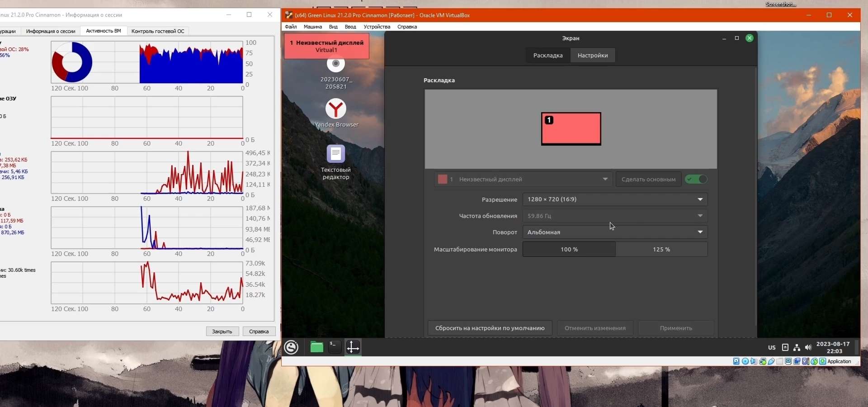
Task: Open the Машина menu in VirtualBox
Action: pos(313,27)
